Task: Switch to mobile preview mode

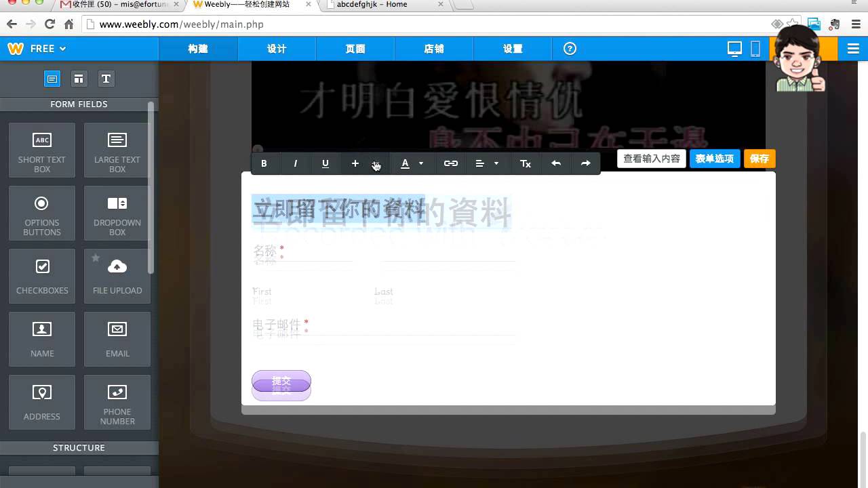Action: pyautogui.click(x=755, y=49)
